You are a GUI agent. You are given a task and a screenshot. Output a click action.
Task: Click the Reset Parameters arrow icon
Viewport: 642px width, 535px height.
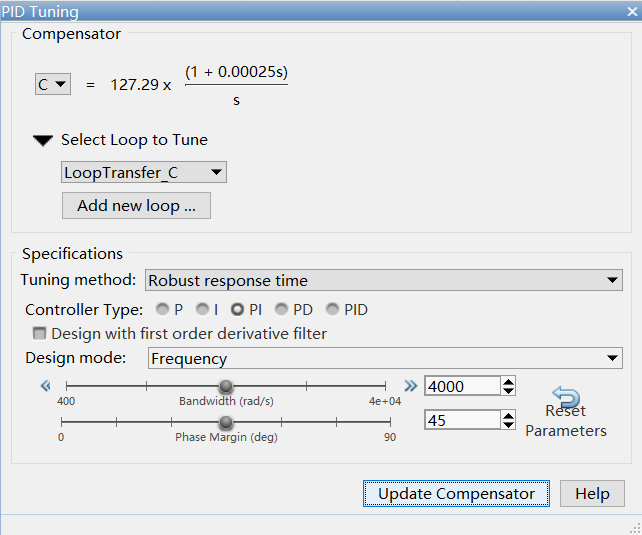point(566,397)
